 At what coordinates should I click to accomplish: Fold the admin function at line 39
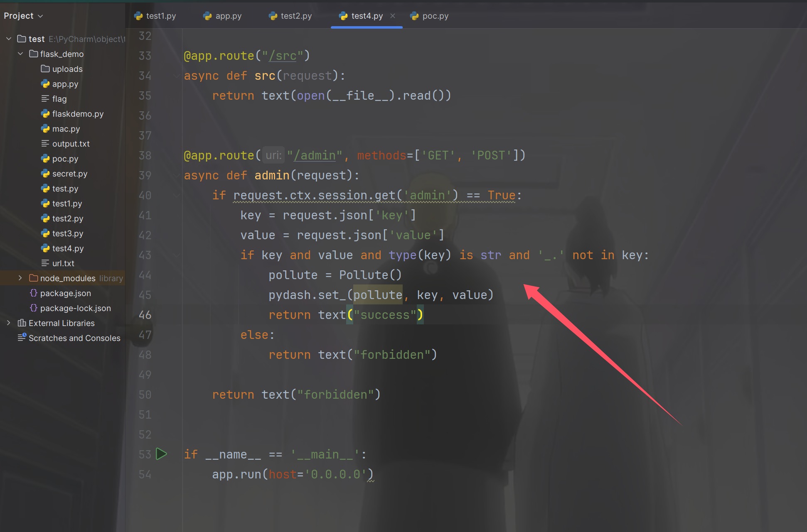(177, 175)
